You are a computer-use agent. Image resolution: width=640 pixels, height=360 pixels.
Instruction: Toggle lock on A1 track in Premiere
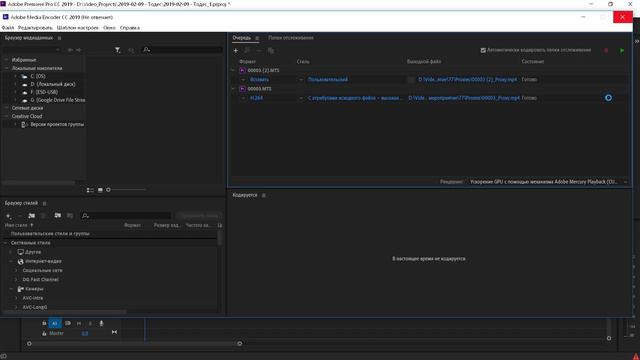44,323
